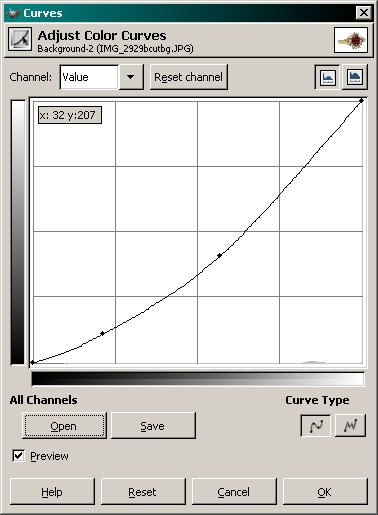Save the current curve settings

tap(153, 425)
